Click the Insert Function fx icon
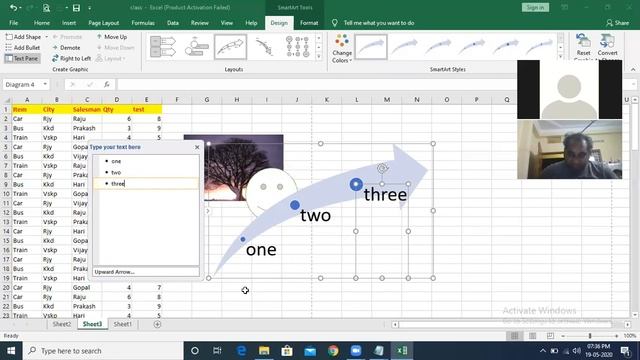640x360 pixels. click(107, 84)
